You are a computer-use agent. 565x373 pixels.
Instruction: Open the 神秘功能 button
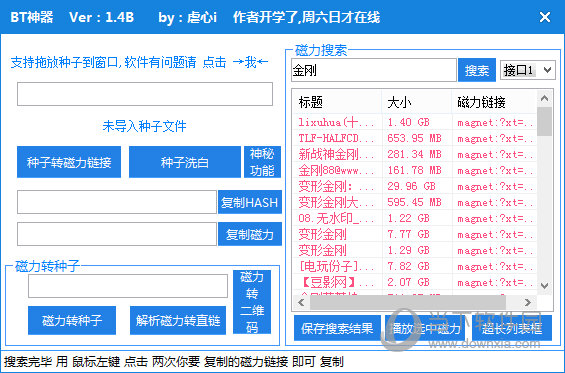pos(262,162)
